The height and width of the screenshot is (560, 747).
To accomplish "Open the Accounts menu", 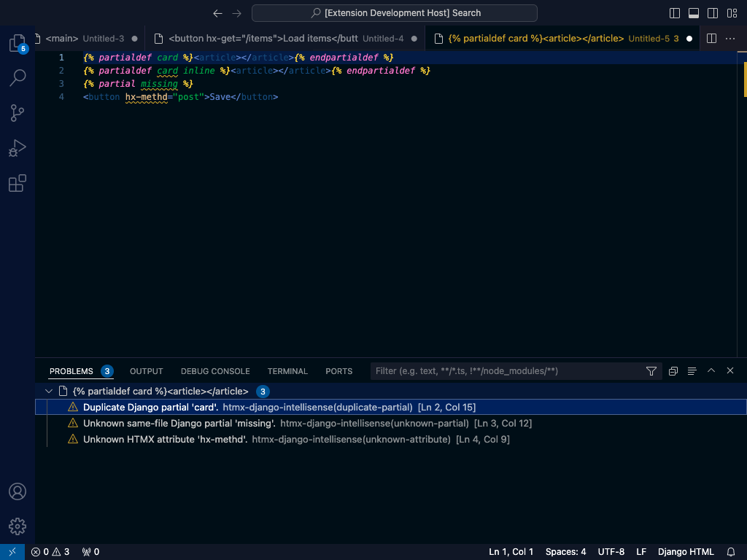I will [18, 491].
